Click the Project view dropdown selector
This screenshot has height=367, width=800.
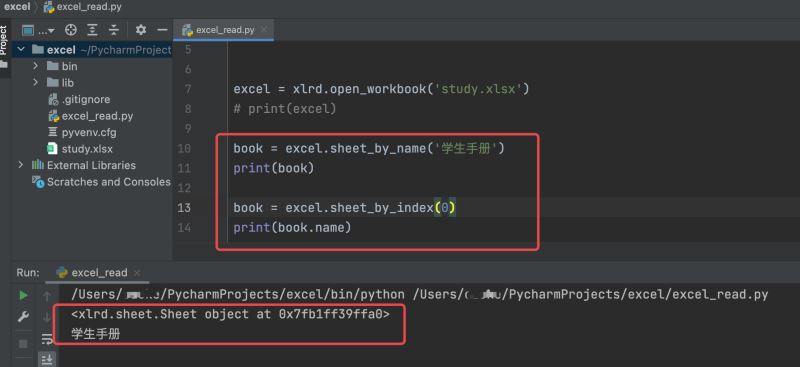38,30
